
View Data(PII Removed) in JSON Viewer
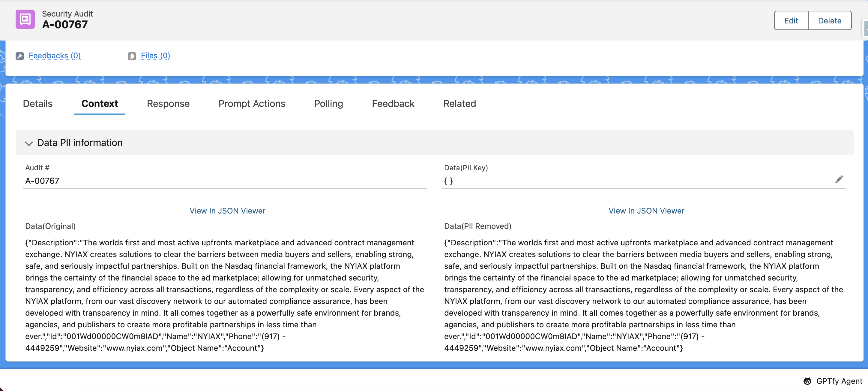tap(646, 211)
